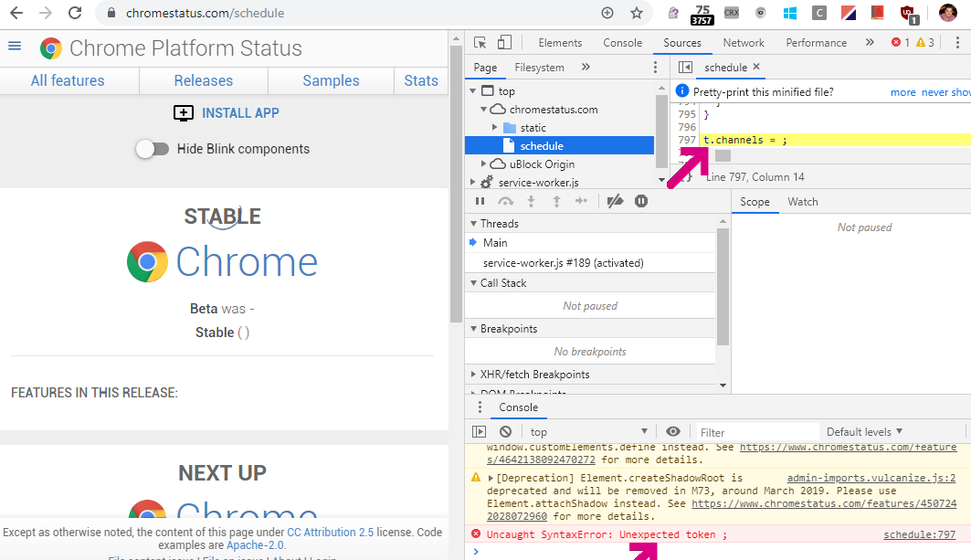
Task: Click the resume script execution icon
Action: pyautogui.click(x=480, y=201)
